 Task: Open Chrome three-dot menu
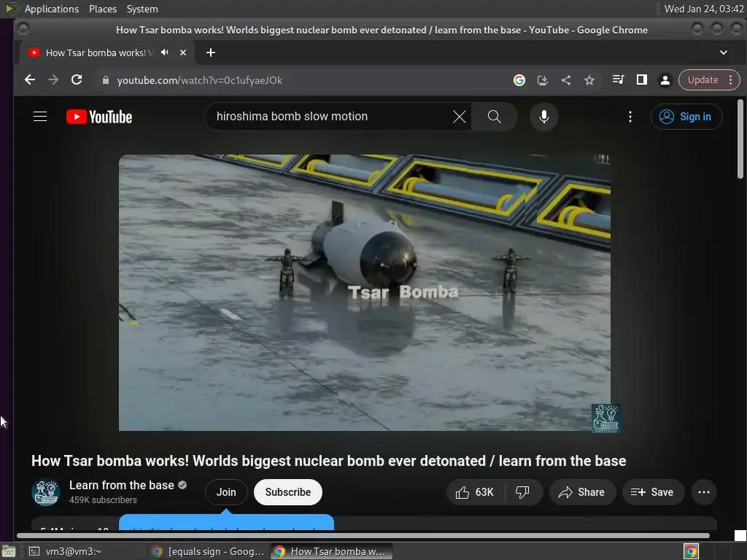tap(730, 80)
